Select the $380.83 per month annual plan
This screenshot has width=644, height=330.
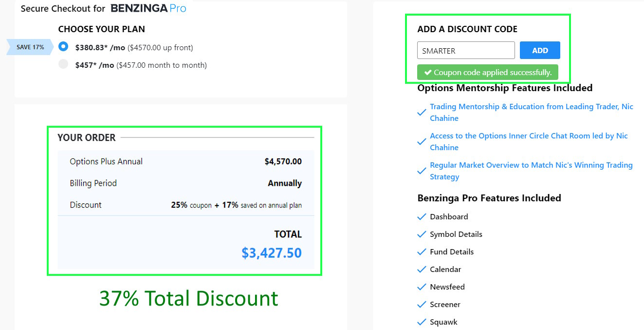point(63,47)
